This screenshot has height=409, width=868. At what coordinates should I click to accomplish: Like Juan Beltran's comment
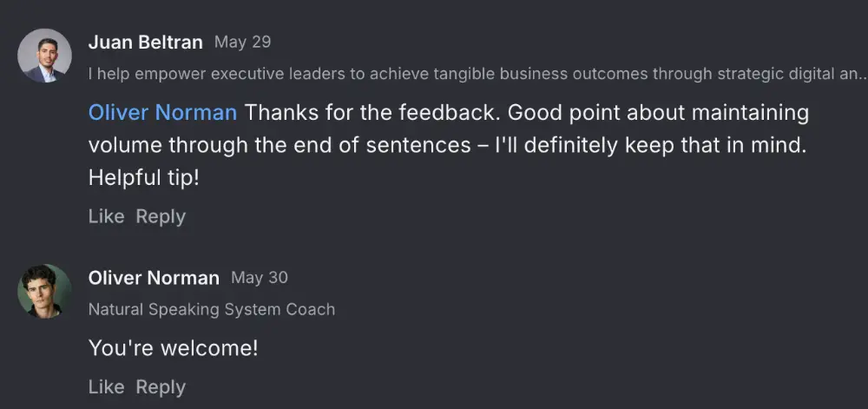click(x=106, y=216)
